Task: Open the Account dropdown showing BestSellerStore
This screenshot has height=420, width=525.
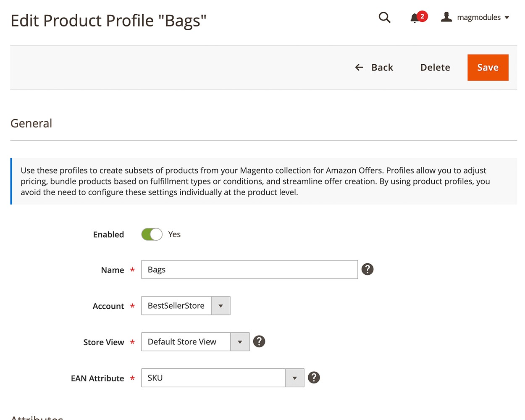Action: pos(186,306)
